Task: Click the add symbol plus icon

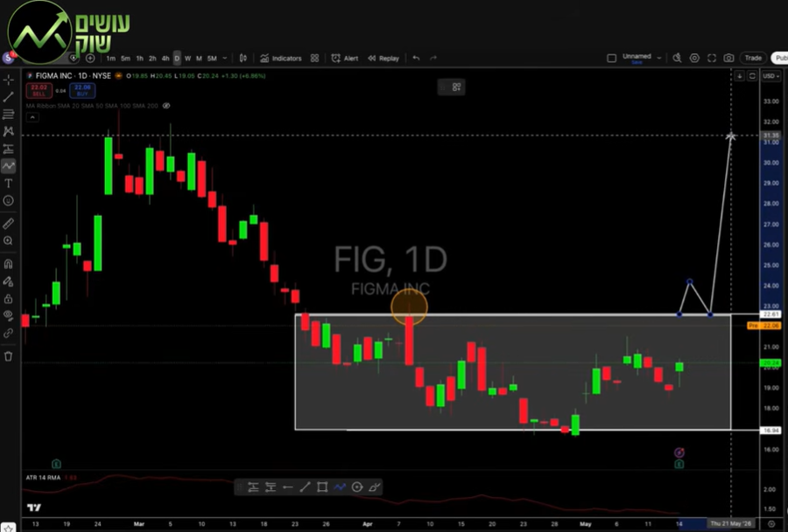Action: tap(90, 59)
